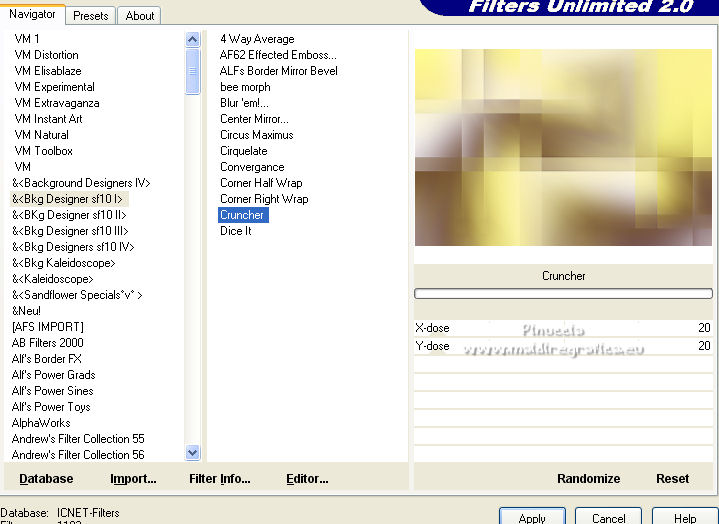
Task: Choose Convergance filter
Action: [252, 167]
